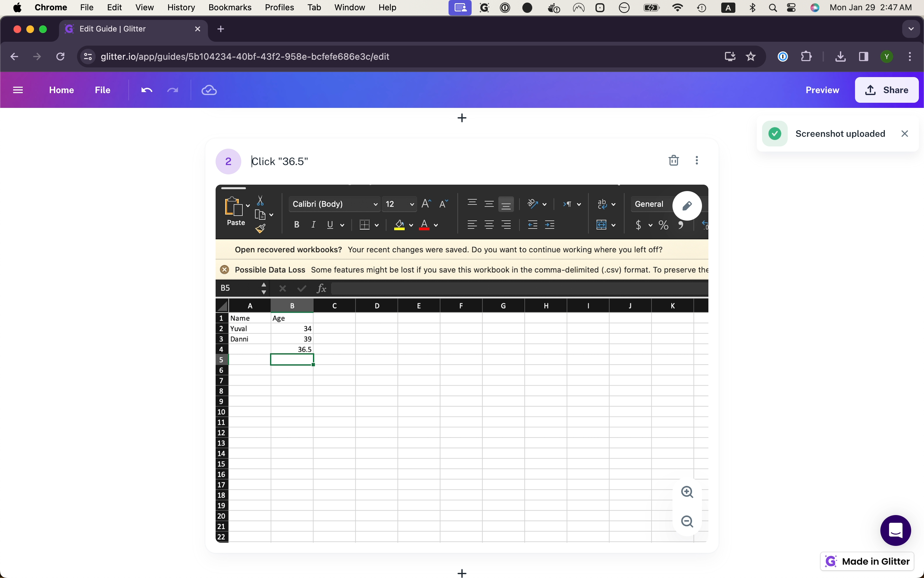Click the install app icon in address bar
This screenshot has height=578, width=924.
click(x=730, y=57)
